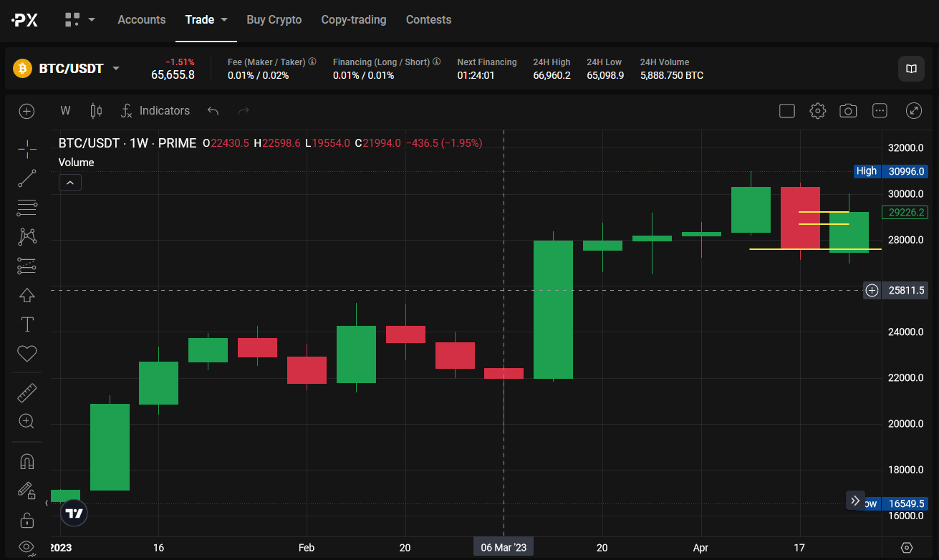Click the PX logo in top bar

pyautogui.click(x=25, y=20)
